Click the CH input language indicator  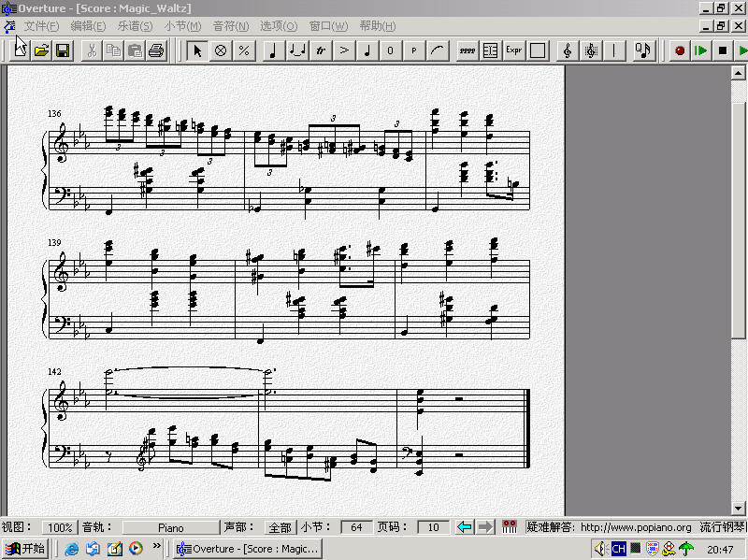pos(618,549)
